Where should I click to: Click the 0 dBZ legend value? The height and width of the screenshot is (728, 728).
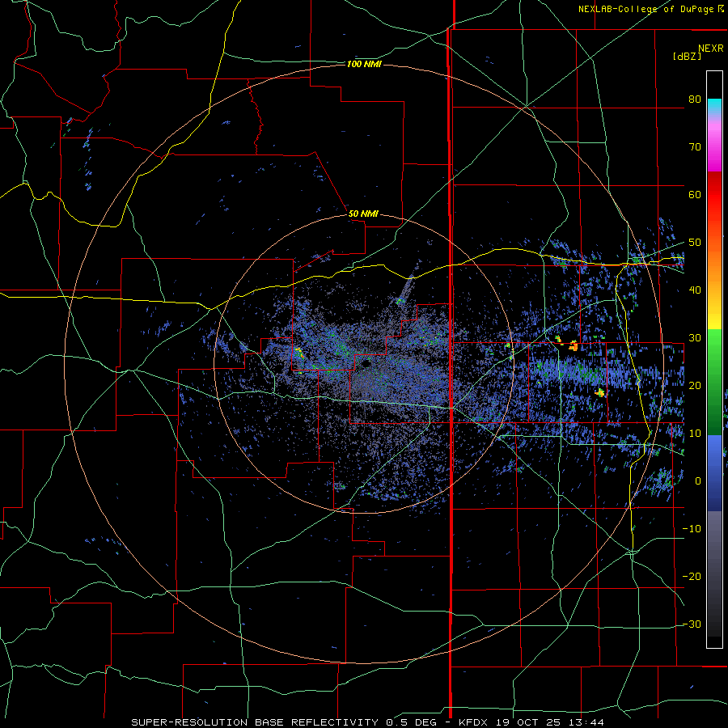tap(698, 481)
